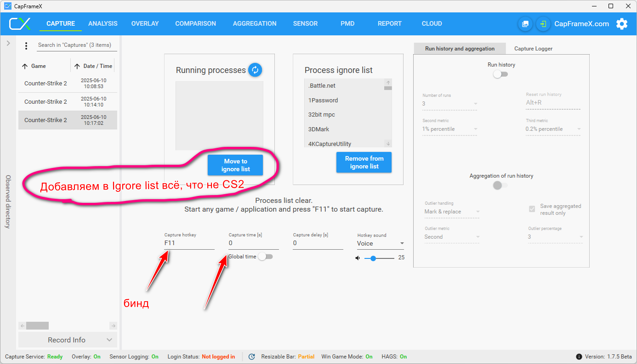Click the Reset run history Alt+R field

tap(553, 103)
